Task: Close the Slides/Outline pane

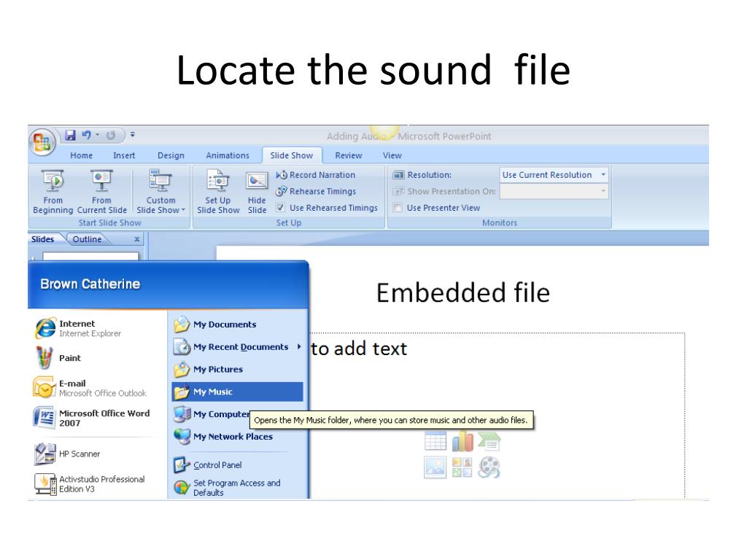Action: tap(136, 239)
